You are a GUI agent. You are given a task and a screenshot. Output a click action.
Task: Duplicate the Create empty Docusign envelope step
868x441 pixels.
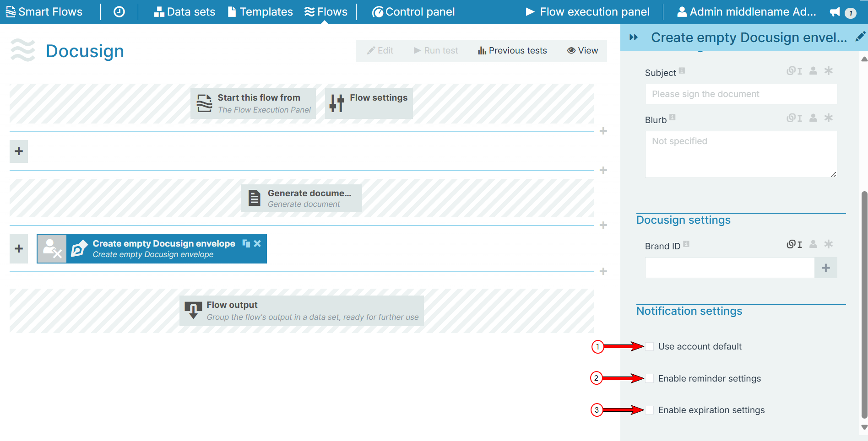pyautogui.click(x=246, y=243)
